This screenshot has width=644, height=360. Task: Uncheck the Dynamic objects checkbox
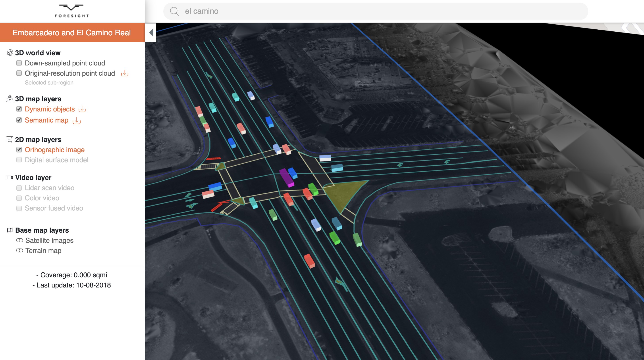(19, 109)
